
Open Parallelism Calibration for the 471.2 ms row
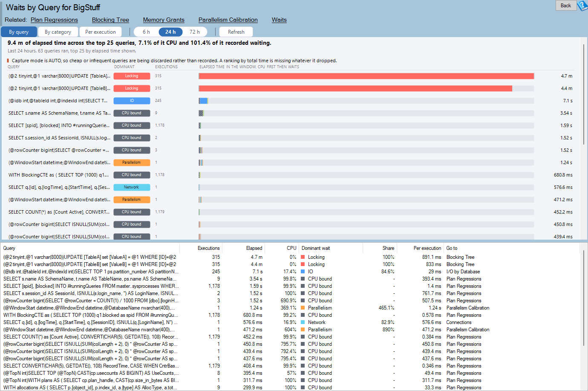(467, 330)
